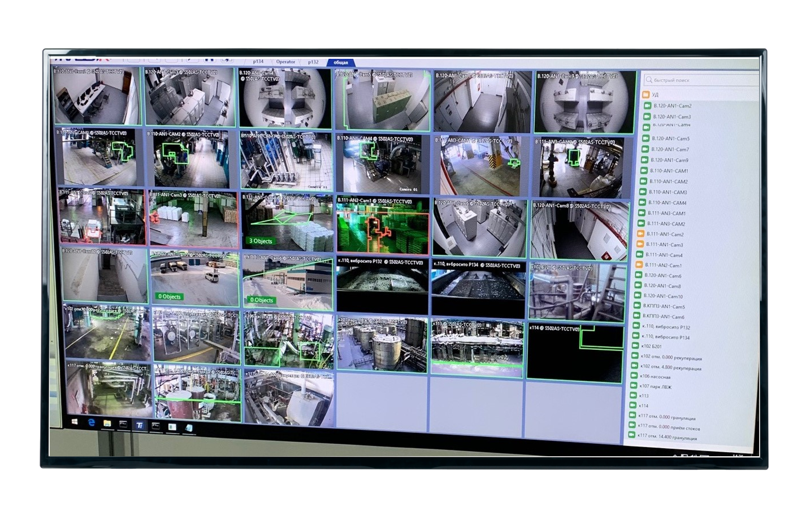The height and width of the screenshot is (532, 797).
Task: Click the быстрый поиск search field
Action: (x=701, y=80)
